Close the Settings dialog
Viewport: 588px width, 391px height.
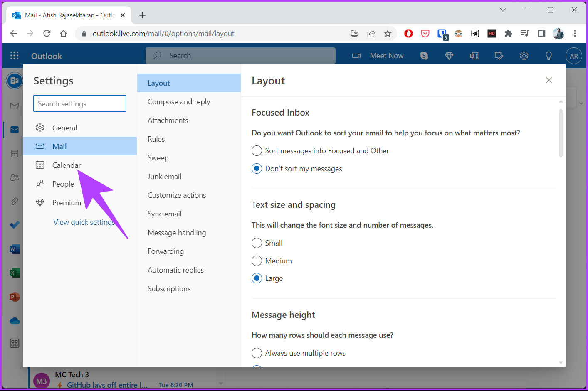pyautogui.click(x=549, y=80)
